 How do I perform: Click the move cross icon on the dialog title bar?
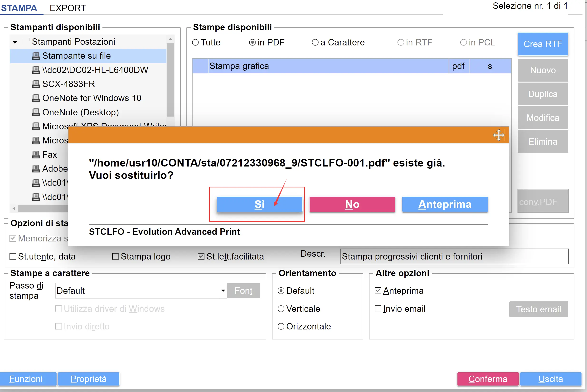click(499, 135)
